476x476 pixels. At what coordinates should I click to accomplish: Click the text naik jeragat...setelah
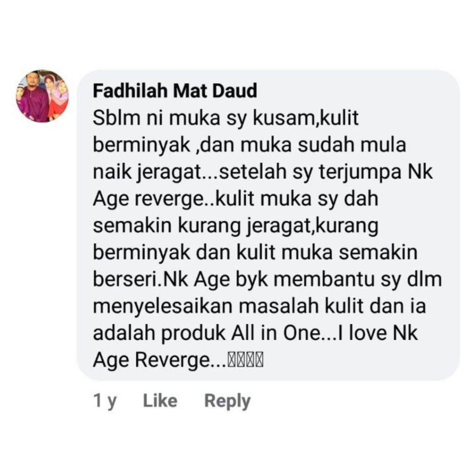(x=190, y=172)
